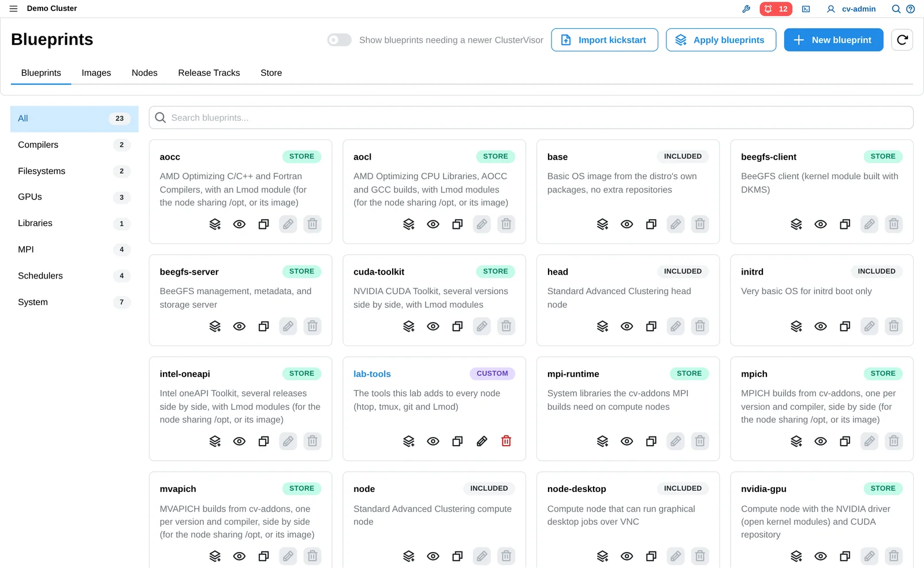Apply the cuda-toolkit blueprint layers icon
924x578 pixels.
[x=409, y=327]
